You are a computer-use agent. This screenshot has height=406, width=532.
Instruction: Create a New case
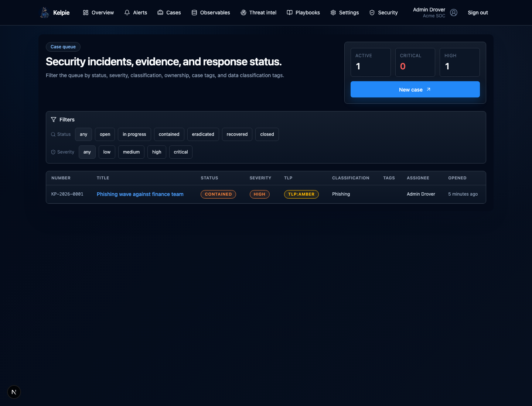(x=415, y=89)
